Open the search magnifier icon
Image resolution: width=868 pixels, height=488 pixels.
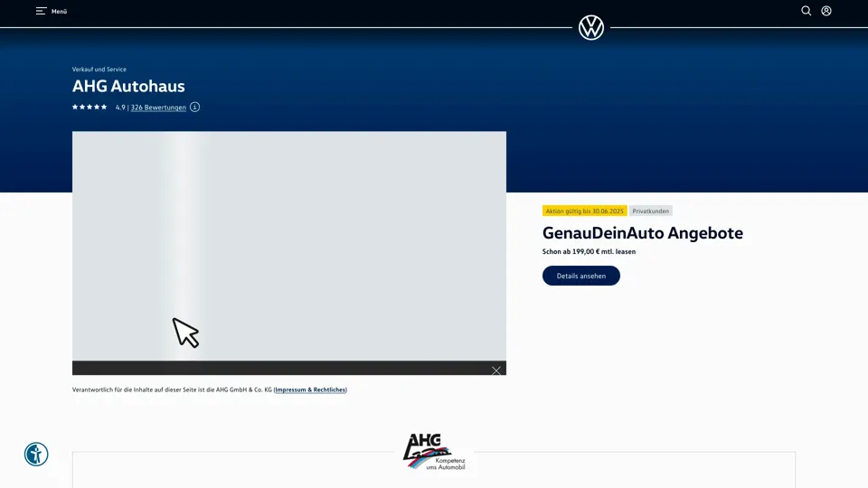(x=806, y=11)
